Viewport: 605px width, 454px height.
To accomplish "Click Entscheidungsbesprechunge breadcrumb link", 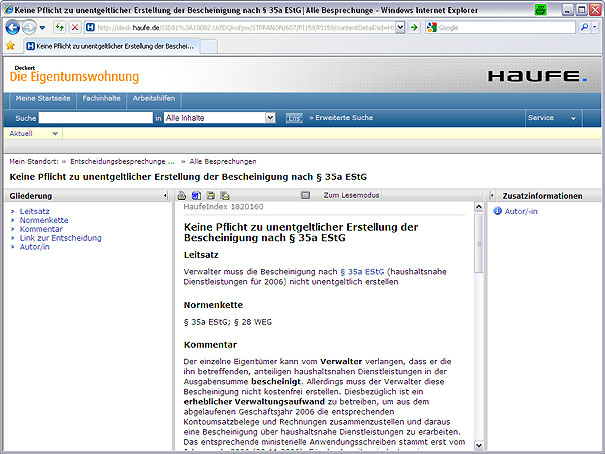I will tap(122, 161).
